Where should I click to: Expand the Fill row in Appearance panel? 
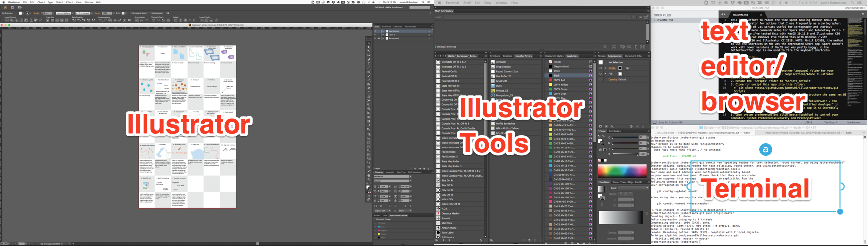[x=605, y=74]
